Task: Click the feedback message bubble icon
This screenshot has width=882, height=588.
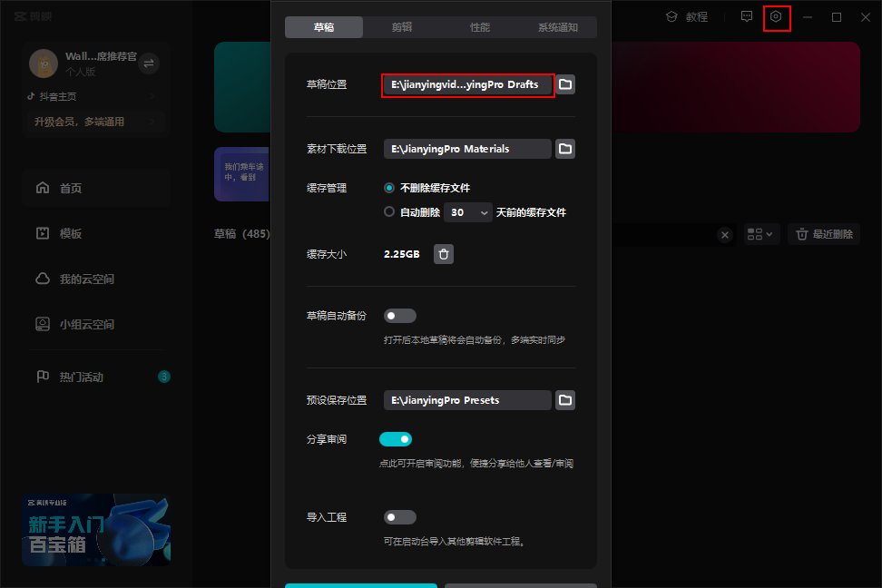Action: 746,17
